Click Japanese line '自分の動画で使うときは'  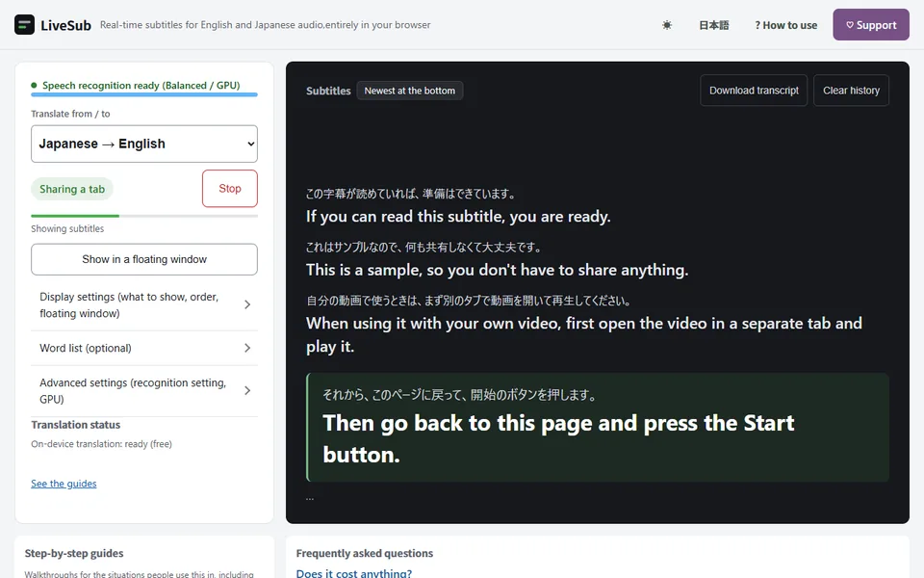coord(469,301)
